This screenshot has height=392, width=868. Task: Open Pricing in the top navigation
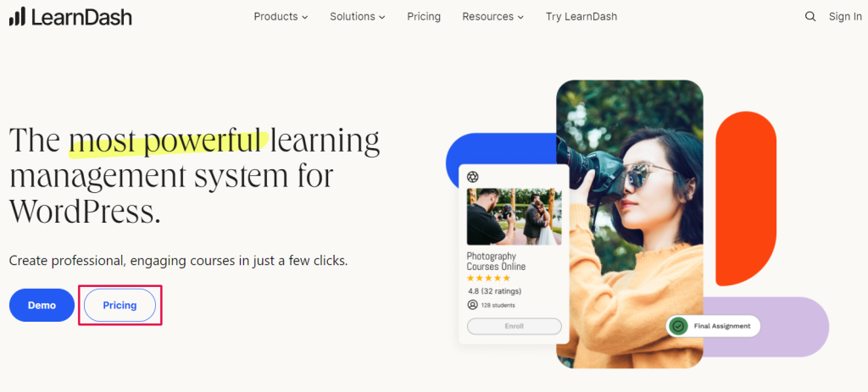424,17
